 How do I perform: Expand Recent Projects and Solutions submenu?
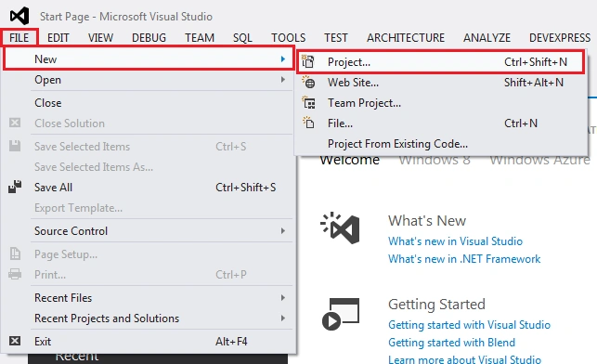[283, 318]
